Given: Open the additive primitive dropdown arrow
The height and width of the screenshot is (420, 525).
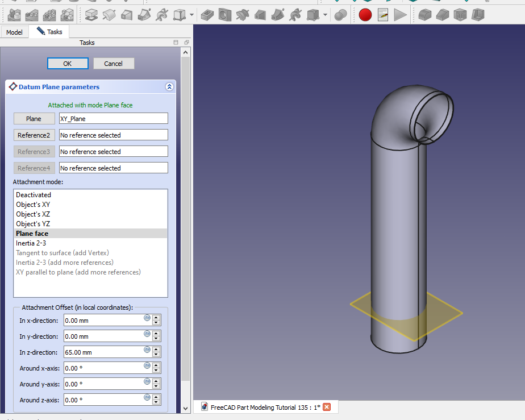Looking at the screenshot, I should pyautogui.click(x=192, y=15).
